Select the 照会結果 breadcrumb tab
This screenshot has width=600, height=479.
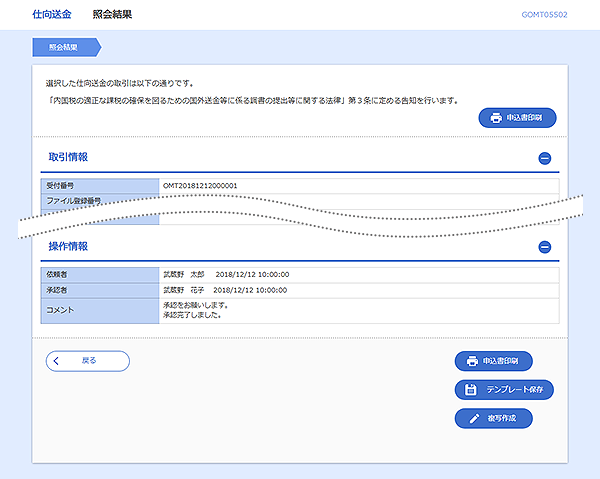point(65,47)
